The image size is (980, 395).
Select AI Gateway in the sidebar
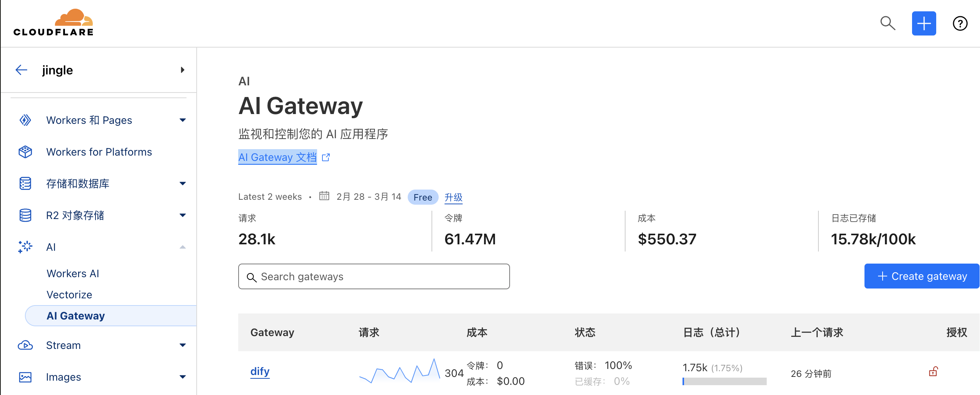point(111,316)
